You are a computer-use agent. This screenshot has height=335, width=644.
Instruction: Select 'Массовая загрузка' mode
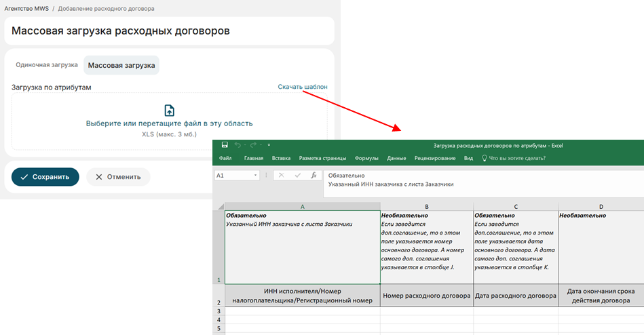pyautogui.click(x=121, y=66)
